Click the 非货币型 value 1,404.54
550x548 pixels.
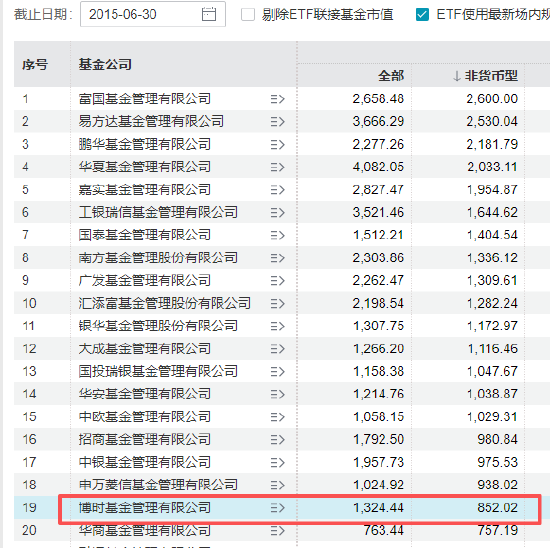[x=492, y=235]
